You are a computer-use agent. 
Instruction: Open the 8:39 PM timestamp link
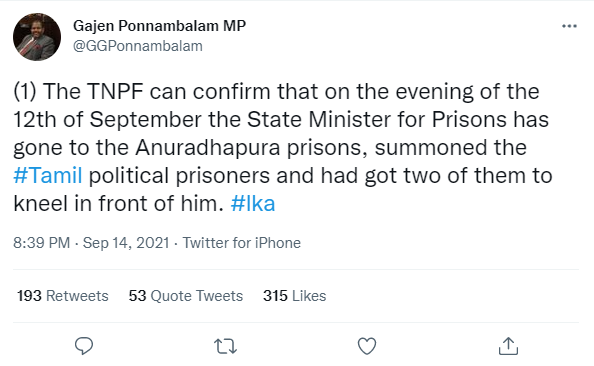click(x=42, y=243)
